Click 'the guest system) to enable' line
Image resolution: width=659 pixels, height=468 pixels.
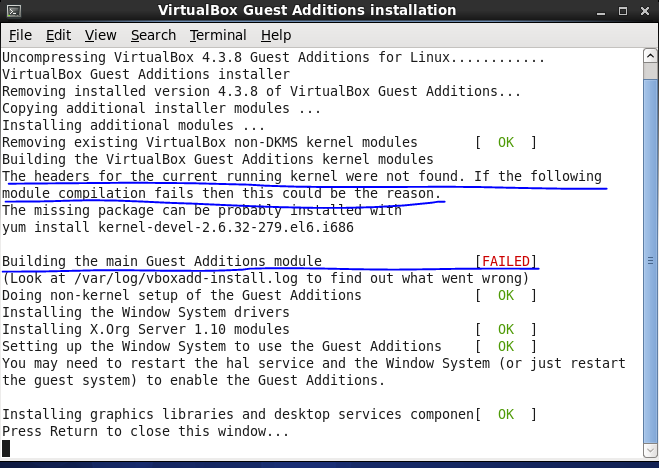pyautogui.click(x=194, y=380)
